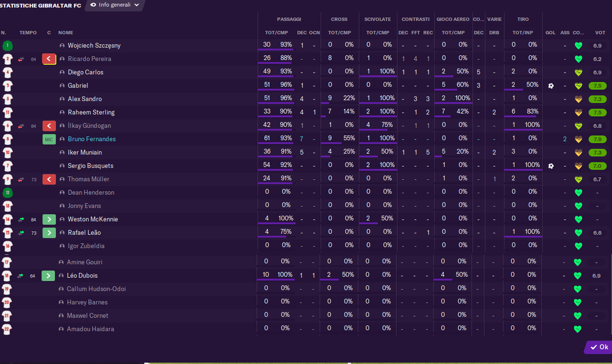Click the eye icon in Info generali
Screen dimensions: 612x364
click(93, 5)
